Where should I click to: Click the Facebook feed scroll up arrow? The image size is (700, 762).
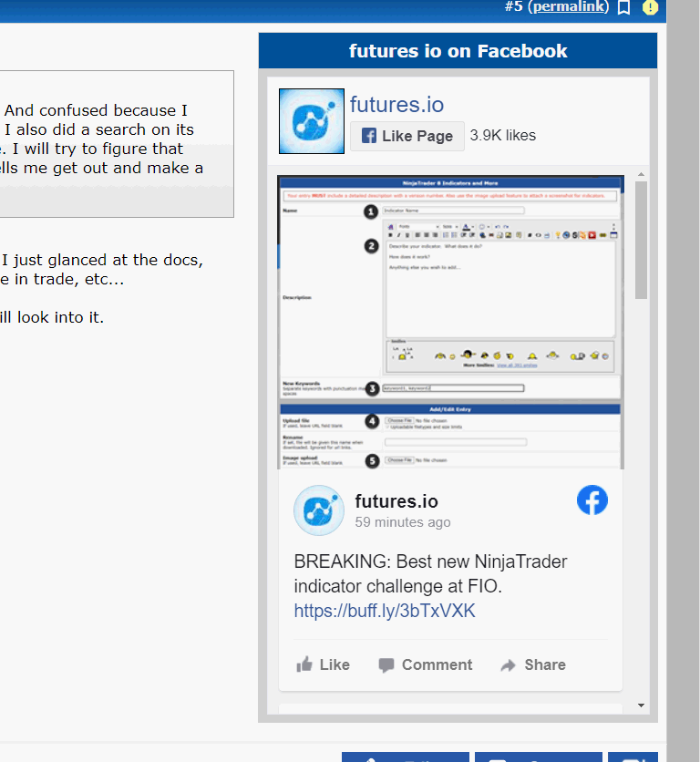coord(641,174)
